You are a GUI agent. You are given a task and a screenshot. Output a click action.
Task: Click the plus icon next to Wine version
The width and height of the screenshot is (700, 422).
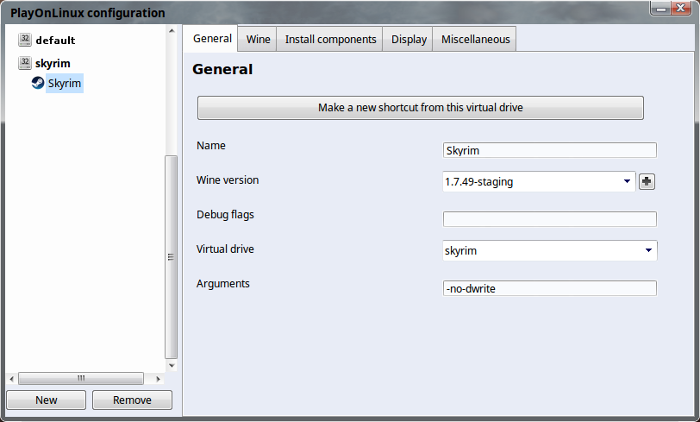pos(647,181)
